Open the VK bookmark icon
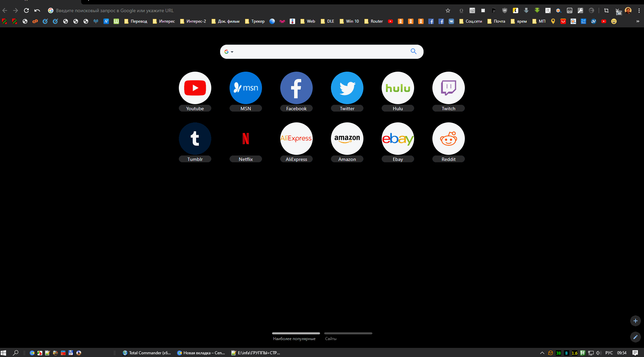644x357 pixels. click(451, 21)
